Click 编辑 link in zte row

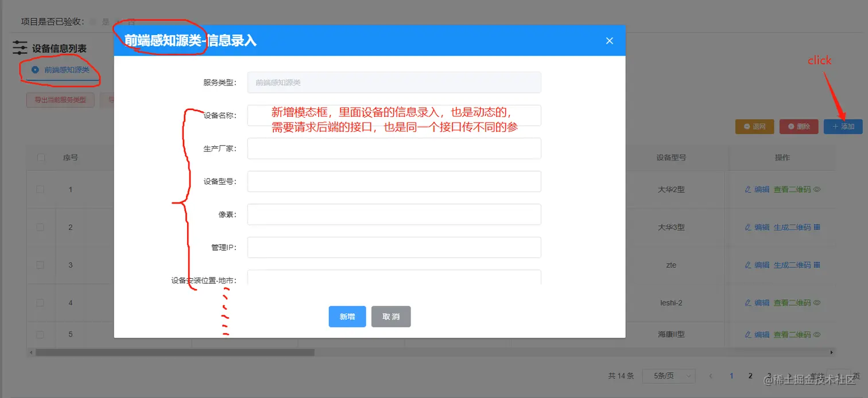pos(761,265)
